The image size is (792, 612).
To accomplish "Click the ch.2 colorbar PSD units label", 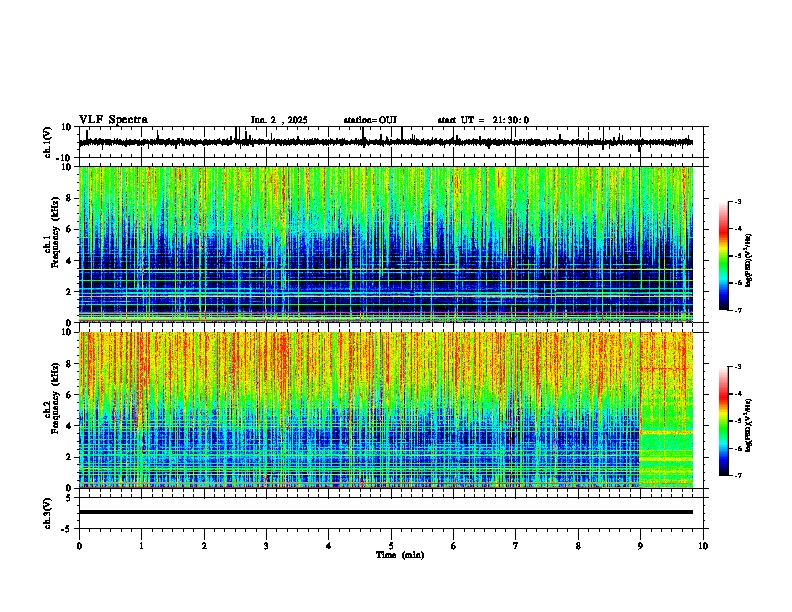I will pos(748,425).
